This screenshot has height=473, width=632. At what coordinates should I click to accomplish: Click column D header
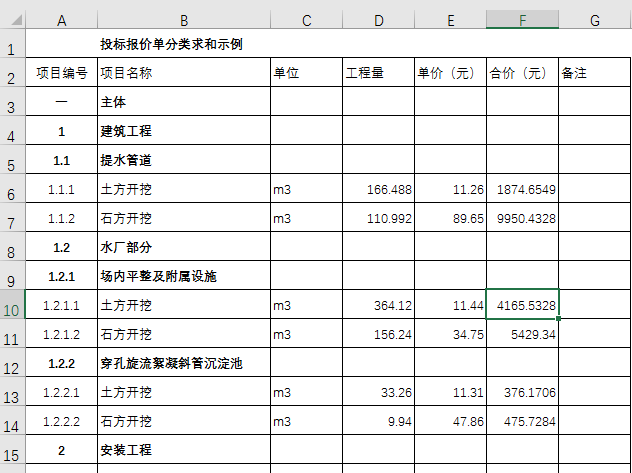tap(378, 20)
